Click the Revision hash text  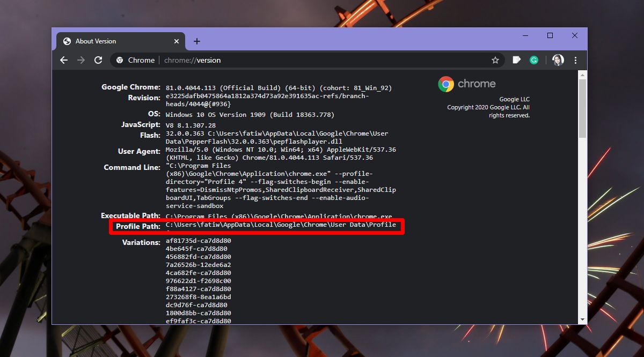(x=267, y=100)
